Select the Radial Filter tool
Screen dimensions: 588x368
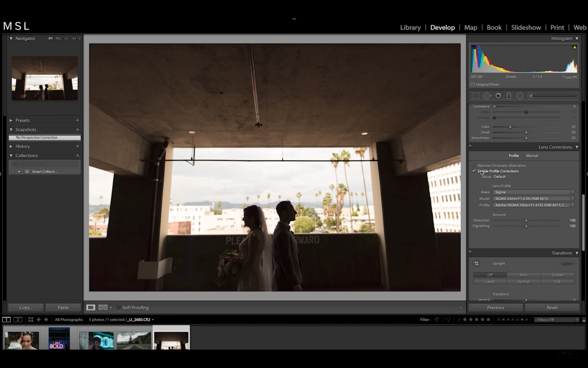coord(520,96)
